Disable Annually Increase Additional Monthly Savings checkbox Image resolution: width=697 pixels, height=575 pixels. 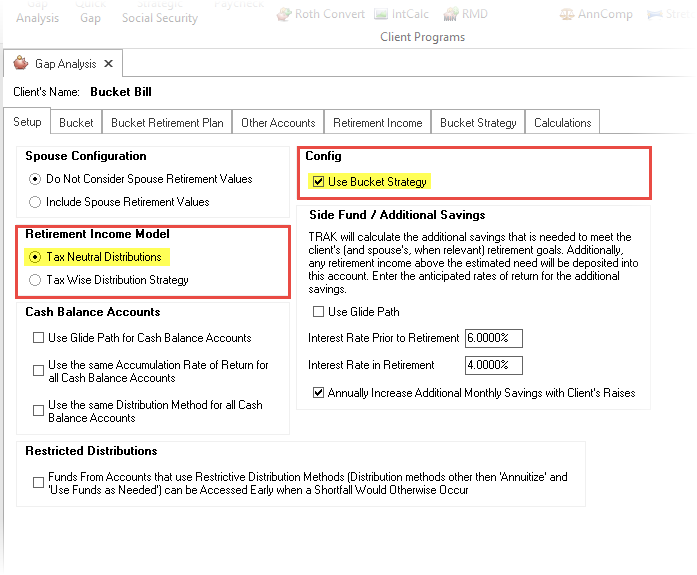(x=319, y=393)
